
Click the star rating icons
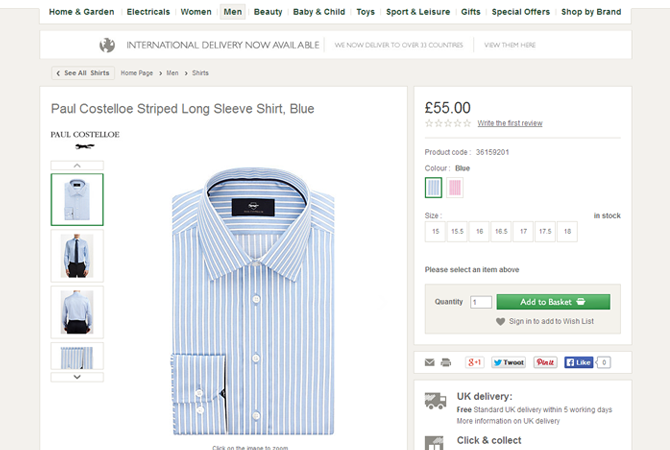click(448, 123)
